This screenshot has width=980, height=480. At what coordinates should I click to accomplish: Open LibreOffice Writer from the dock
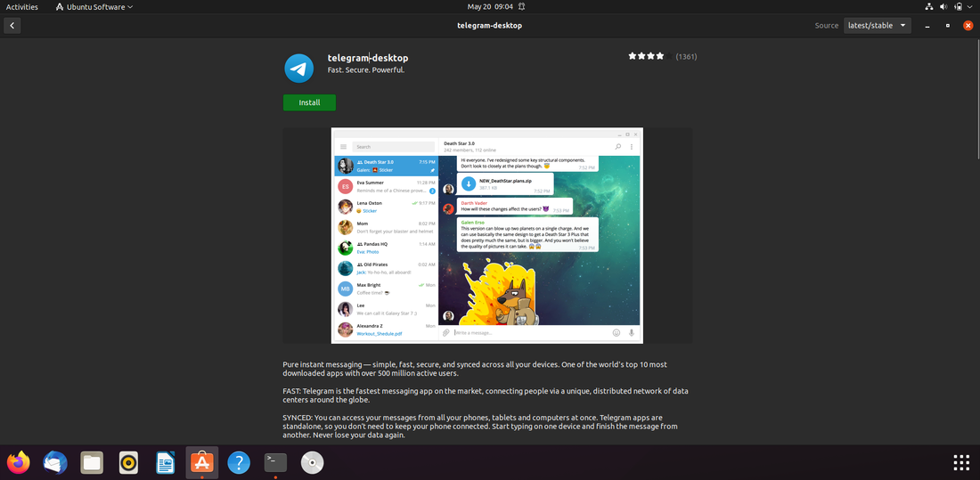(165, 462)
